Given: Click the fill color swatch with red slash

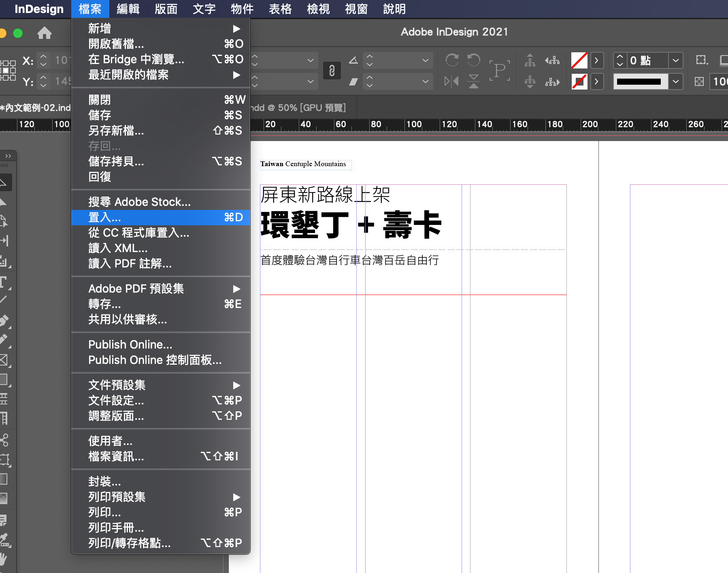Looking at the screenshot, I should click(579, 61).
